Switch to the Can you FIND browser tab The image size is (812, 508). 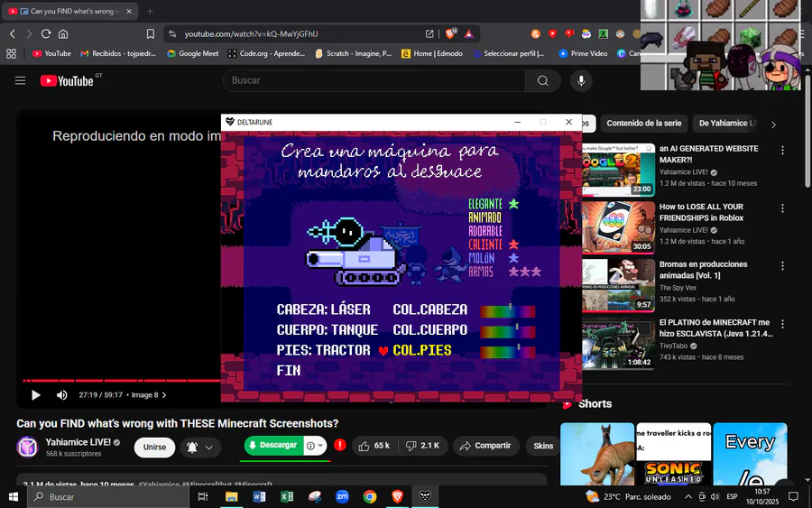[69, 11]
